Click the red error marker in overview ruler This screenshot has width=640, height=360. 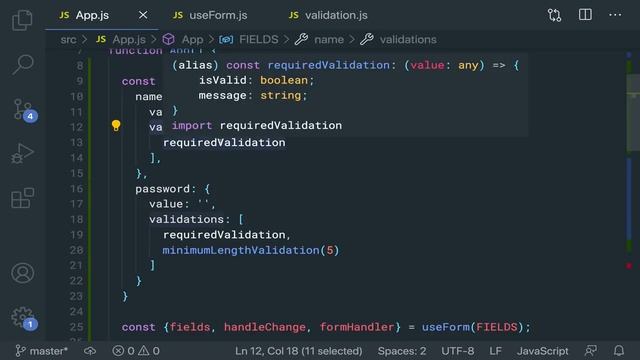pyautogui.click(x=629, y=266)
